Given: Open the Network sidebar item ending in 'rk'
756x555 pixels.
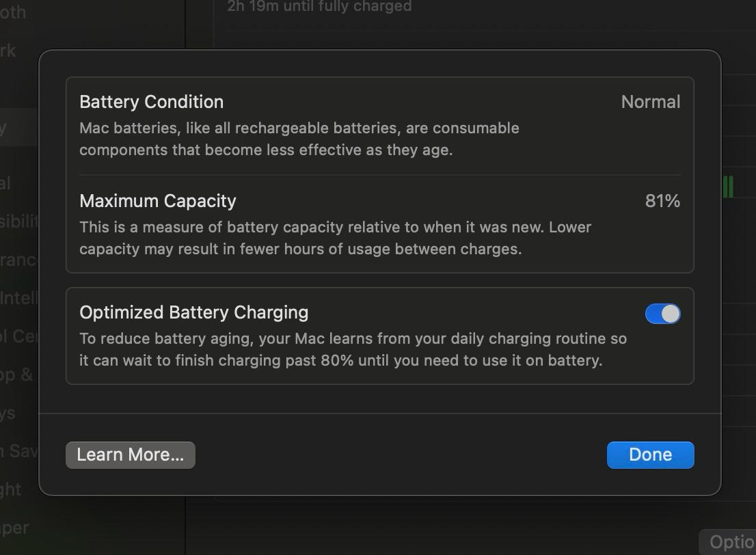Looking at the screenshot, I should [8, 51].
